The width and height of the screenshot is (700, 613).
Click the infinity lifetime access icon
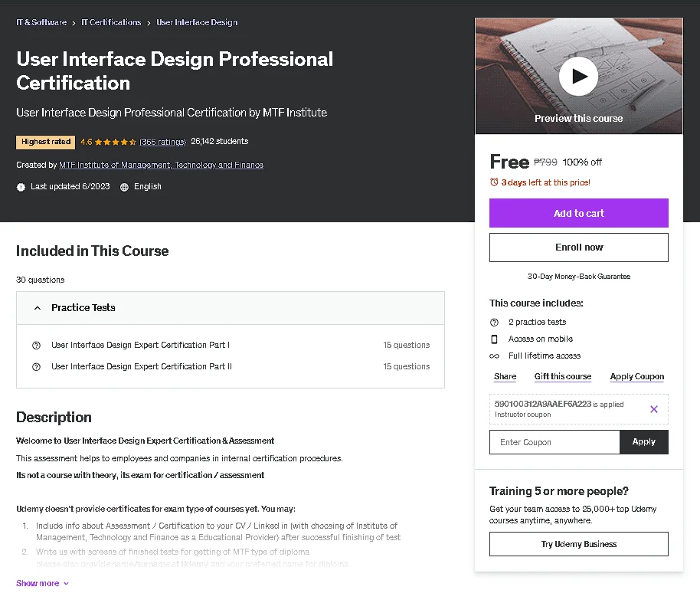pos(494,356)
